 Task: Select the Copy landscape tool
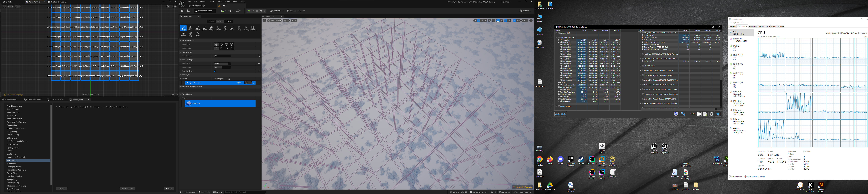pyautogui.click(x=190, y=34)
